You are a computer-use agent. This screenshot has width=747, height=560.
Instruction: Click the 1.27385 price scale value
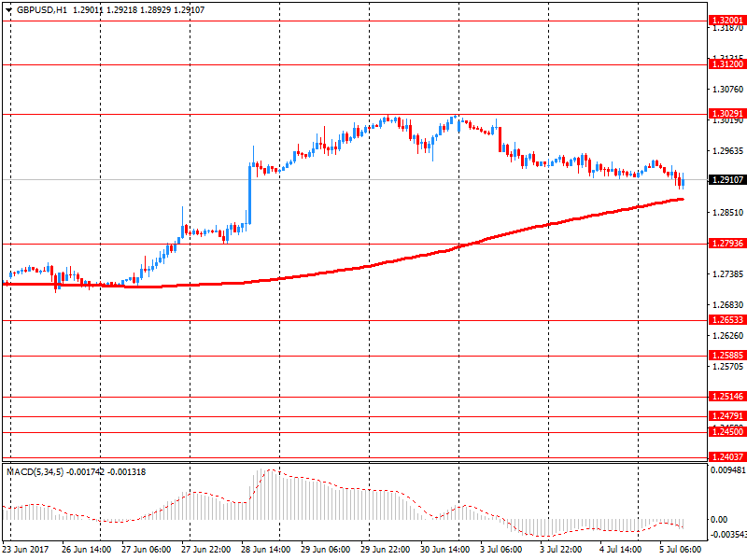tap(727, 274)
